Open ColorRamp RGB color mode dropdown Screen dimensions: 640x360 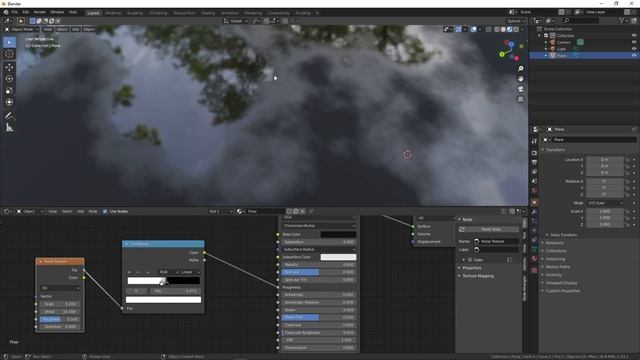(169, 272)
